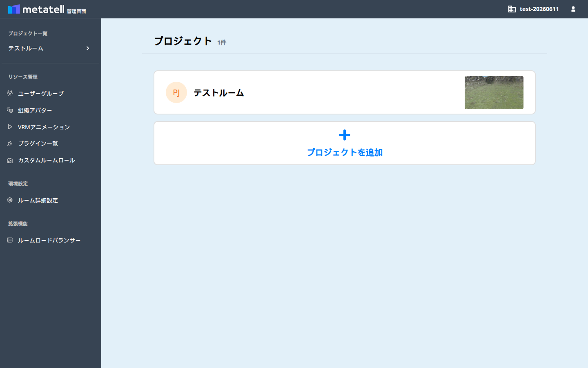588x368 pixels.
Task: Open the user account profile icon
Action: coord(573,9)
